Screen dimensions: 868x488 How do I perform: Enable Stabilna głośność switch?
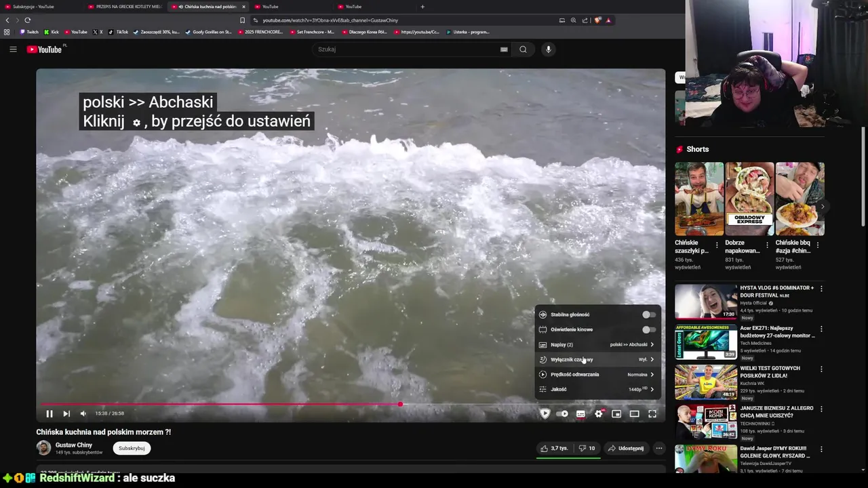pyautogui.click(x=649, y=314)
